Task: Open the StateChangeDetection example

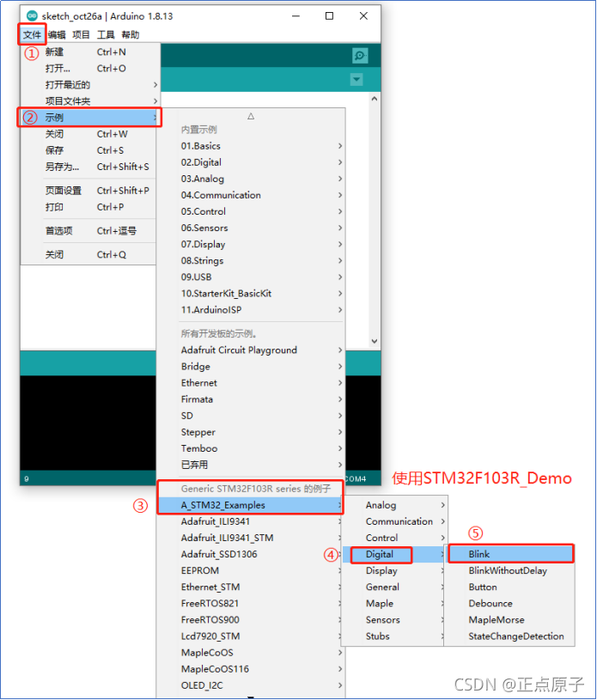Action: (510, 636)
